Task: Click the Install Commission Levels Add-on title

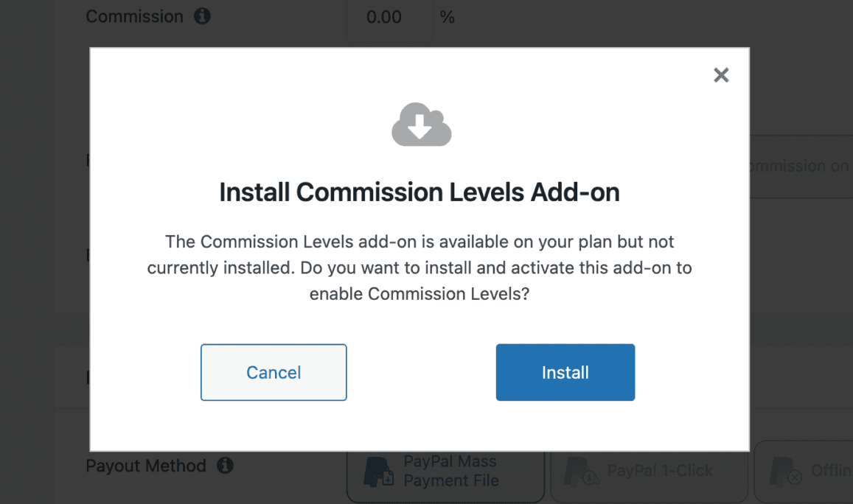Action: 419,192
